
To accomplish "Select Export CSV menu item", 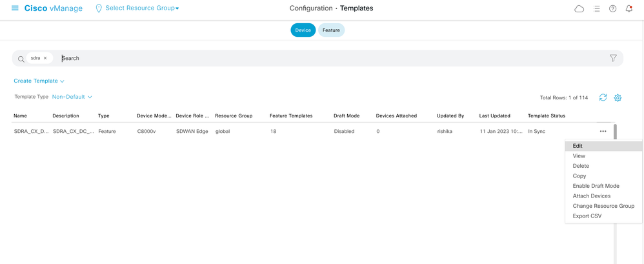I will (603, 216).
